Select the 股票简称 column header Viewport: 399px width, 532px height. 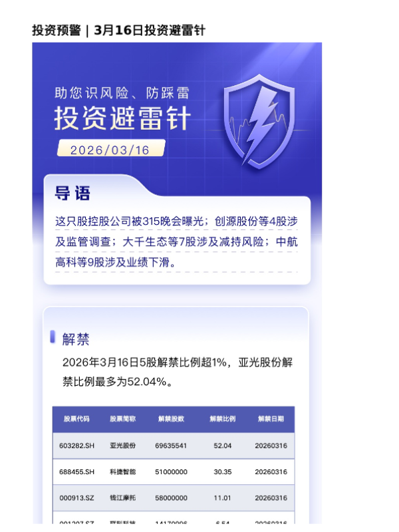pyautogui.click(x=123, y=419)
